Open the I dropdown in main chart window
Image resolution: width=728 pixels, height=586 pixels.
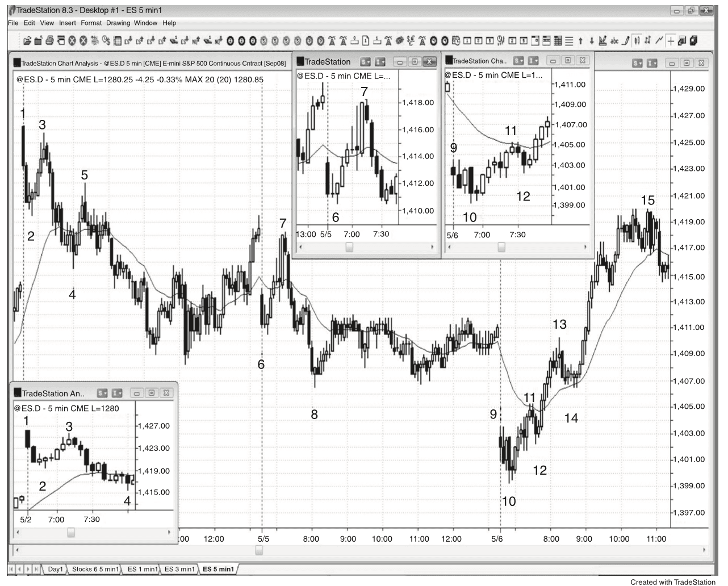click(652, 63)
